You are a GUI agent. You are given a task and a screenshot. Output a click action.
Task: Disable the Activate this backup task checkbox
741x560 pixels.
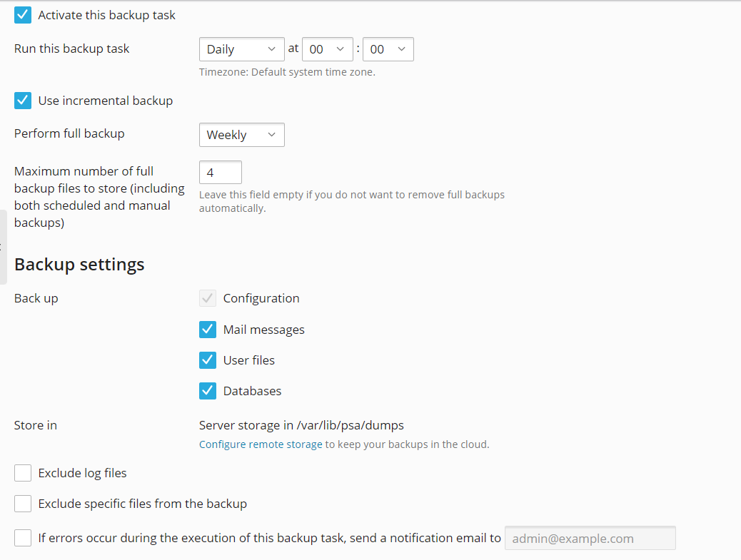22,14
